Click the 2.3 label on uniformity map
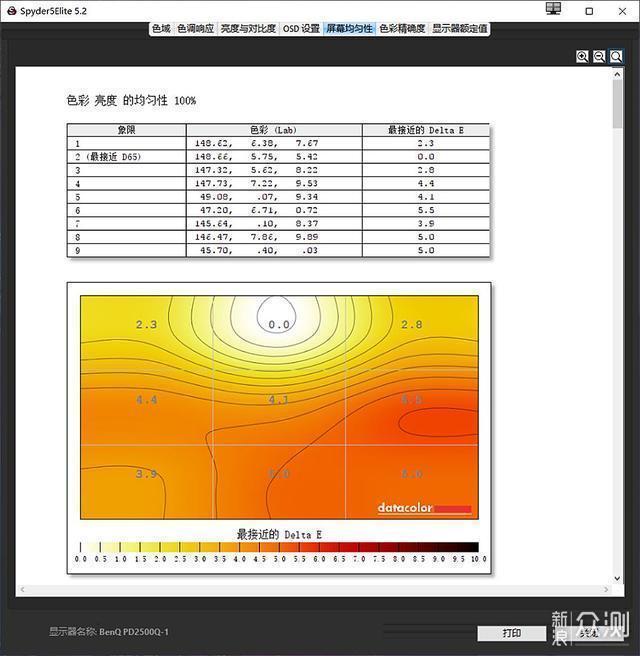Image resolution: width=640 pixels, height=656 pixels. pyautogui.click(x=146, y=325)
